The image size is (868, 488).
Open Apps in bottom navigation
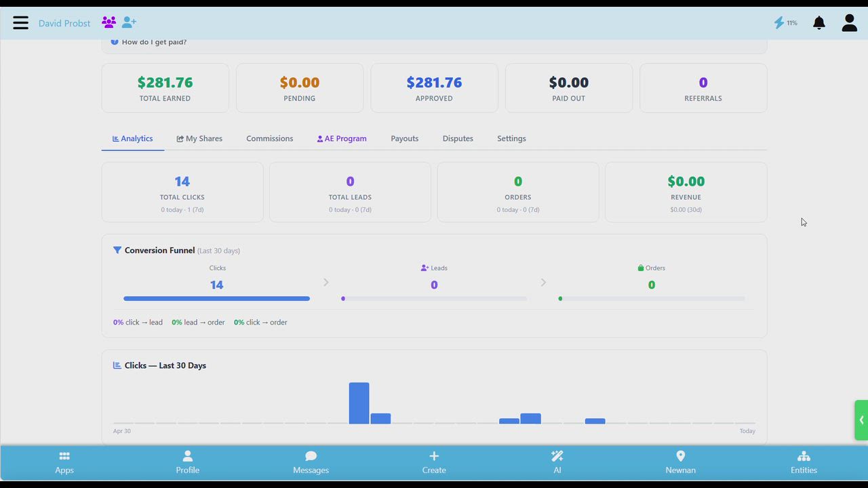[x=64, y=463]
